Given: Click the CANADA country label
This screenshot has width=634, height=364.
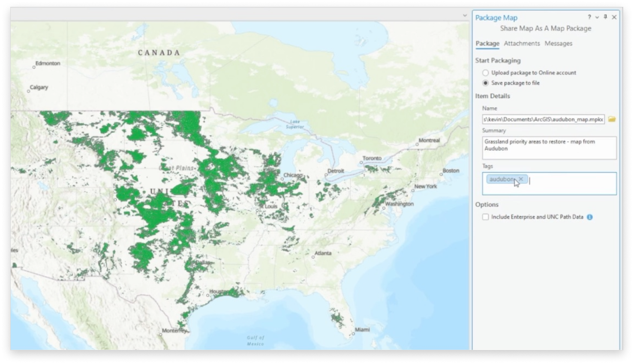Looking at the screenshot, I should [159, 53].
